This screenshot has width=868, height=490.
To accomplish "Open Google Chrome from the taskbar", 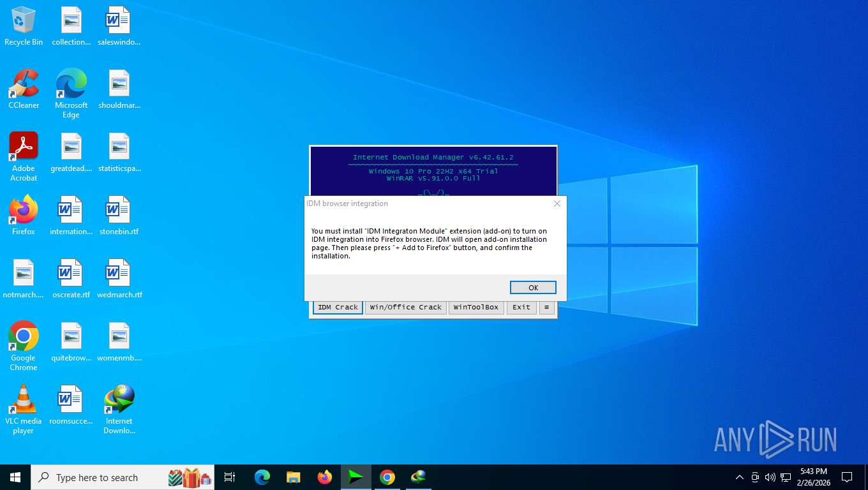I will coord(387,477).
